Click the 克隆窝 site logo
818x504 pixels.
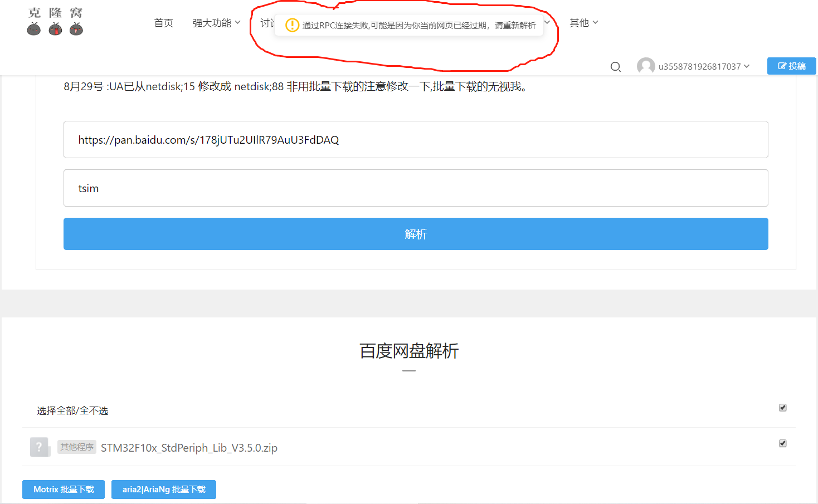pyautogui.click(x=55, y=21)
